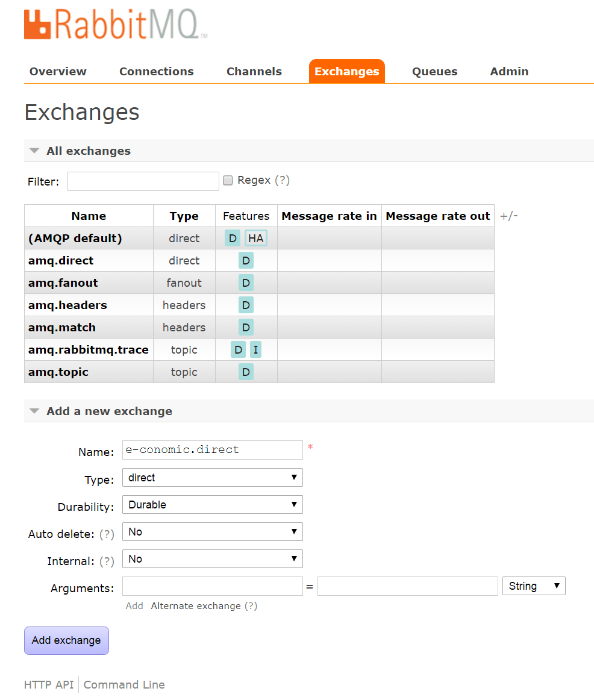The height and width of the screenshot is (700, 594).
Task: Click the Alternate exchange shortcut link
Action: 196,606
